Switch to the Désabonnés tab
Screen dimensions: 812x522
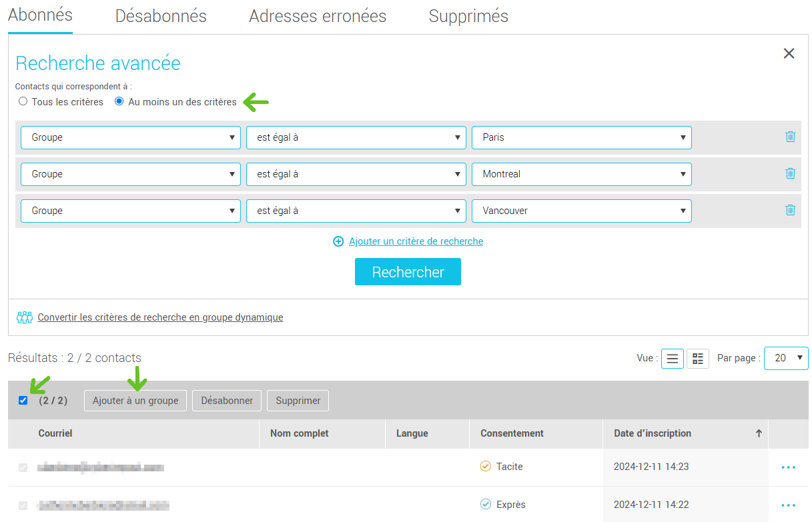pos(160,15)
